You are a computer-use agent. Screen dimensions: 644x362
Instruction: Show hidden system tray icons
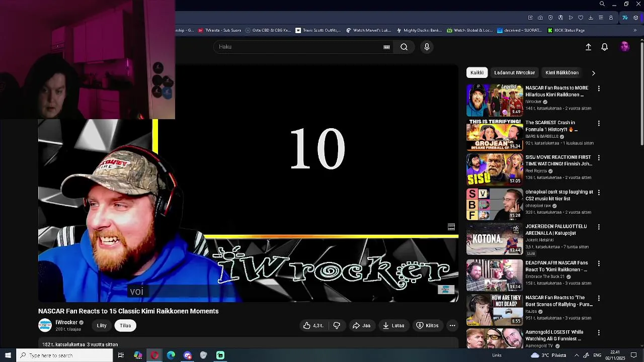577,355
